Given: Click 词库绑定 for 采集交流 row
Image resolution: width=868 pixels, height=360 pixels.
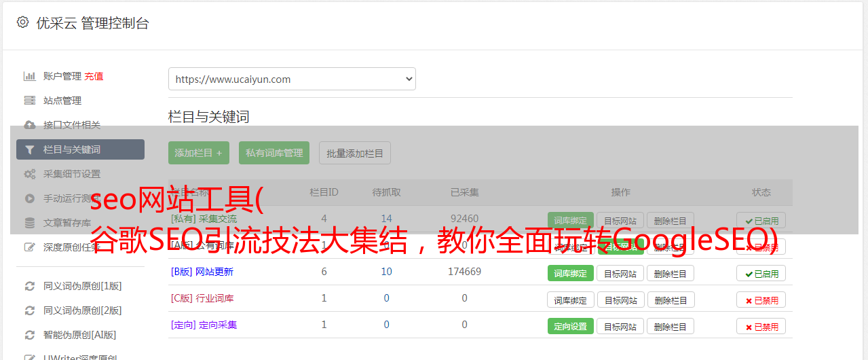Looking at the screenshot, I should (571, 220).
